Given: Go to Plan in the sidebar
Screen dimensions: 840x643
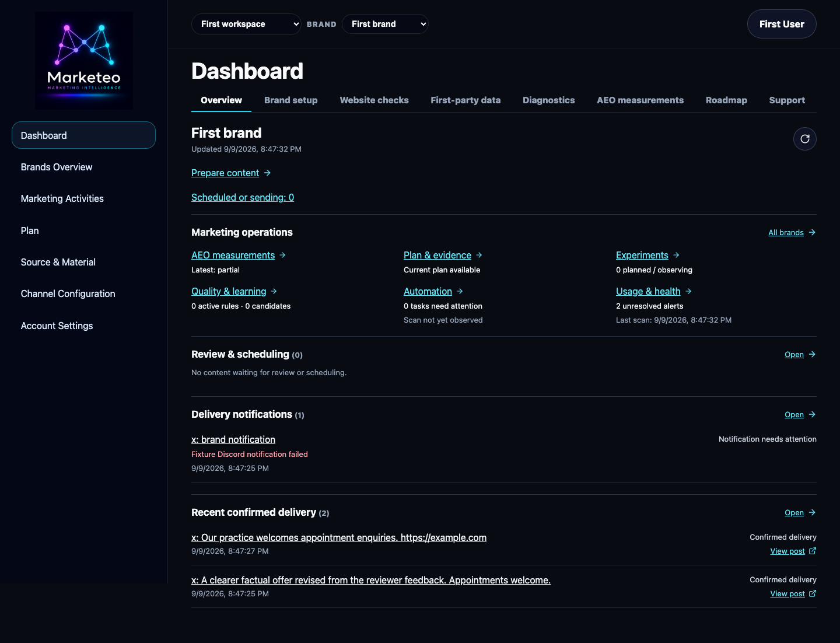Looking at the screenshot, I should (x=83, y=230).
